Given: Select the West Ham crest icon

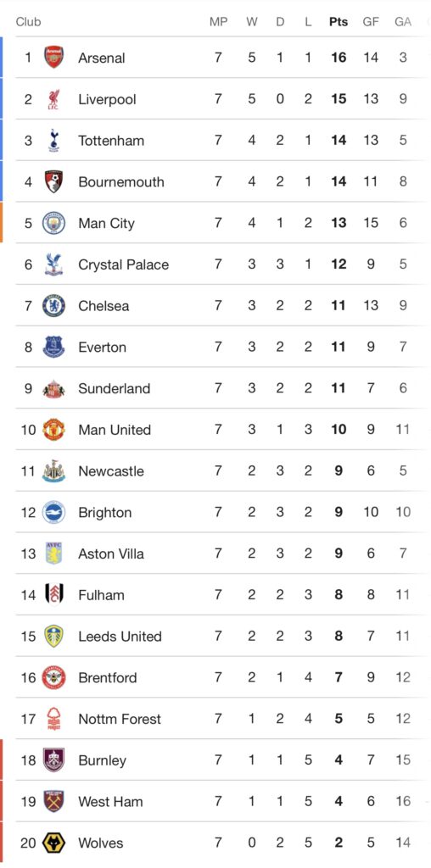Looking at the screenshot, I should coord(53,802).
